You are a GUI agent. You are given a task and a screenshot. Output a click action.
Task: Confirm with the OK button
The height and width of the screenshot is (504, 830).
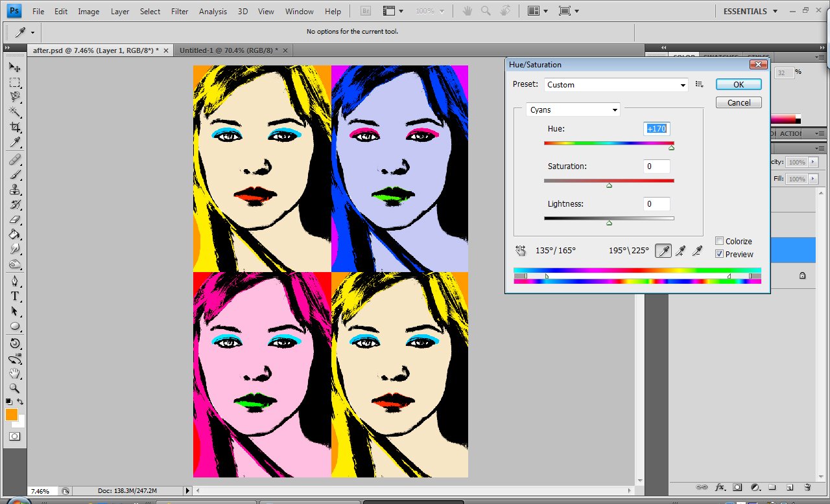(x=739, y=84)
